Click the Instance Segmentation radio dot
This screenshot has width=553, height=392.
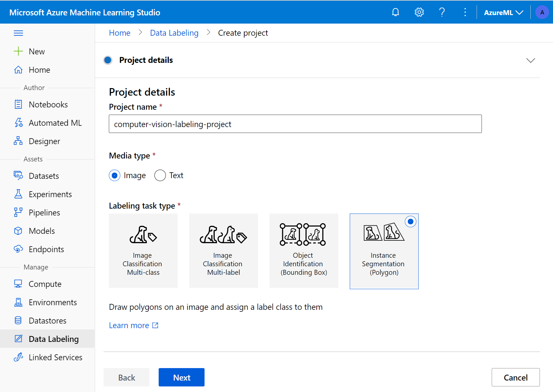point(410,222)
